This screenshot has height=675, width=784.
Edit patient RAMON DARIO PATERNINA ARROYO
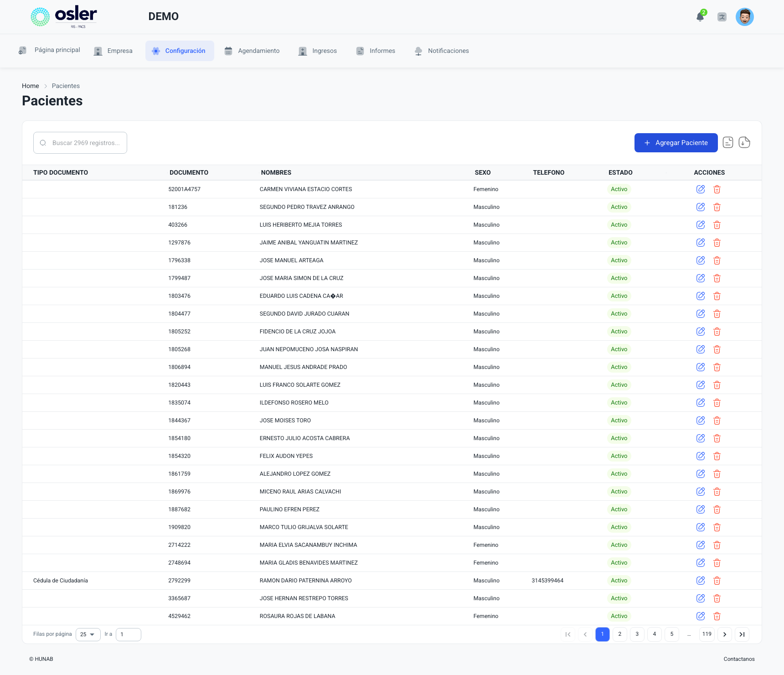coord(701,581)
